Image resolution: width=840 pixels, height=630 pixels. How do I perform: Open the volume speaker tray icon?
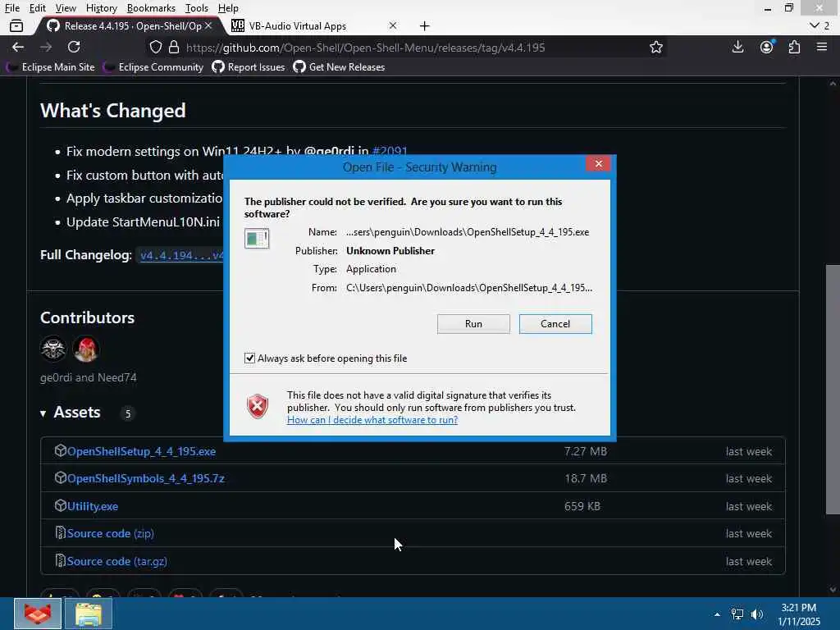point(757,614)
